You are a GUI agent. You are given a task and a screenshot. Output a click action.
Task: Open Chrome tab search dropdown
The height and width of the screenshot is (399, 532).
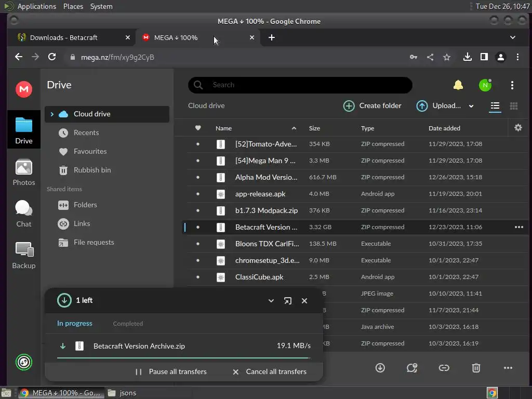(513, 37)
